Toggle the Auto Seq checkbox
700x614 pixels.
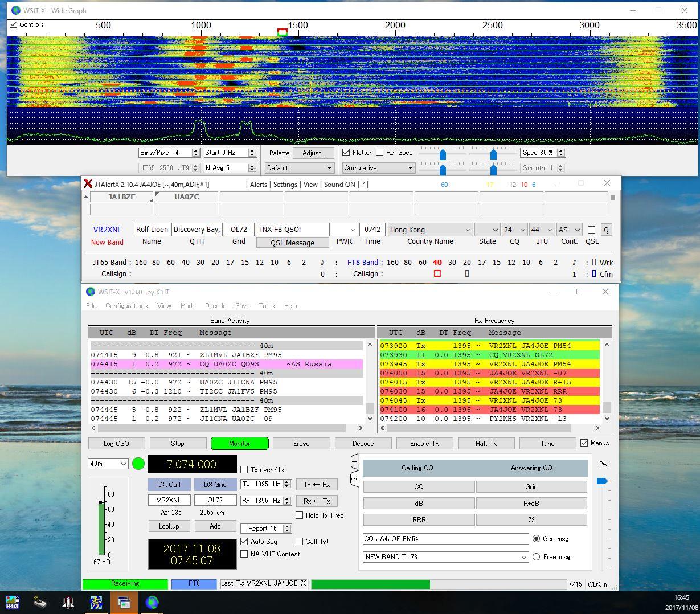(x=244, y=542)
